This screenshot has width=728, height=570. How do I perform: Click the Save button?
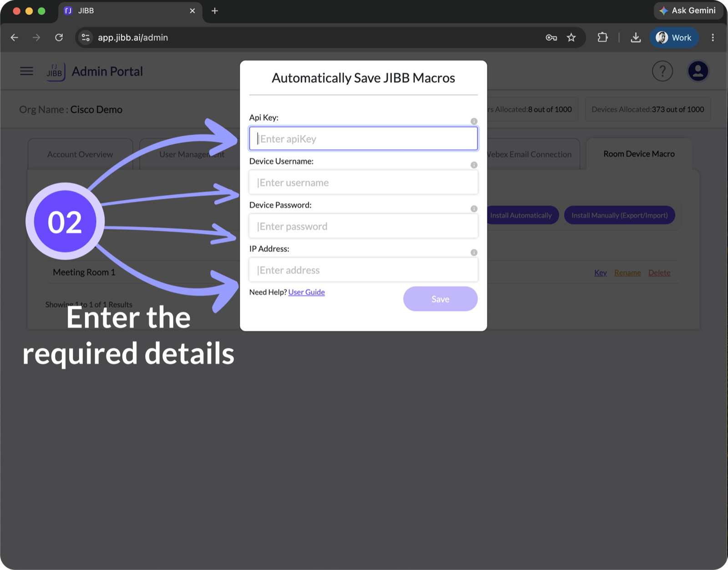click(440, 299)
